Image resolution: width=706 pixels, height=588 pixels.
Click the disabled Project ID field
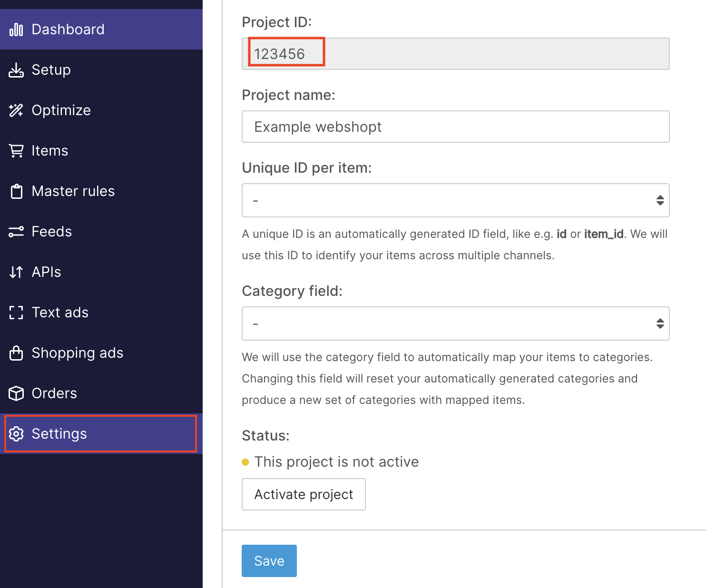click(x=455, y=54)
